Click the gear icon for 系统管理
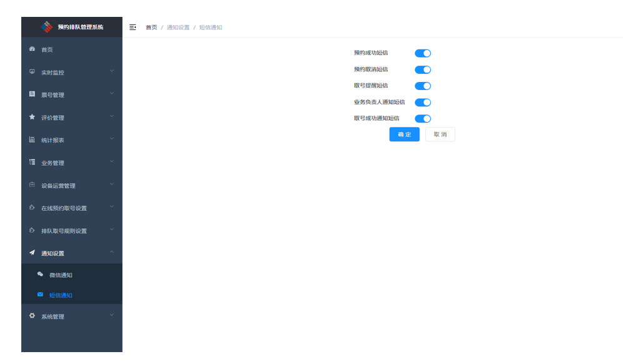The width and height of the screenshot is (623, 364). (32, 316)
